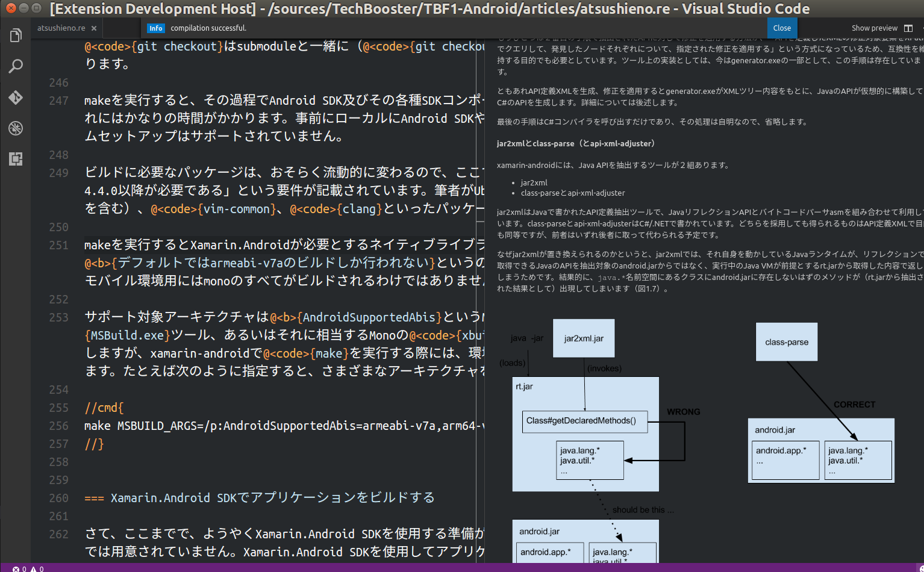Click the 'android.app.*' box under CORRECT
924x572 pixels.
click(785, 460)
